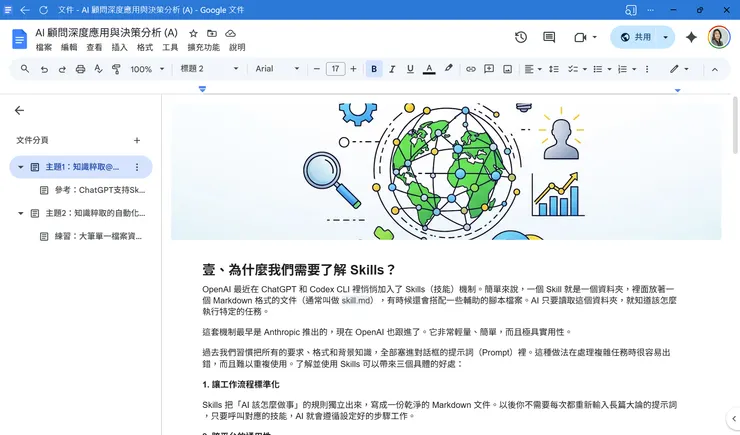Click the browser reload button
Image resolution: width=740 pixels, height=435 pixels.
(43, 10)
